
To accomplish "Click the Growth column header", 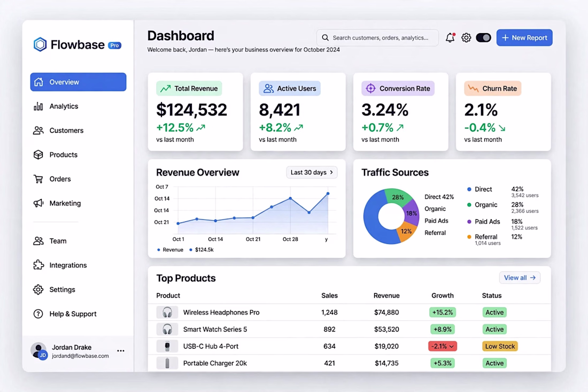I will (443, 296).
